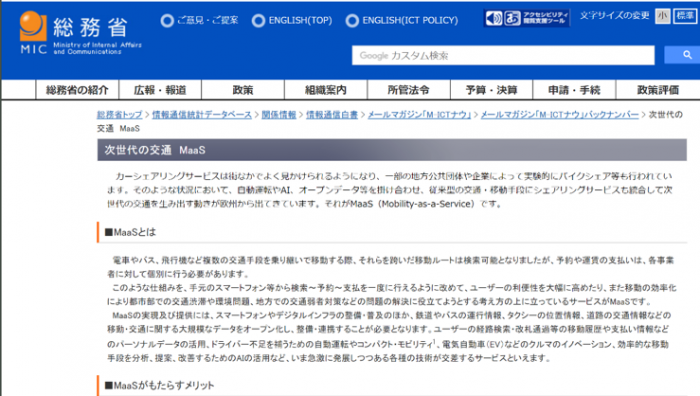Go to 総務省トップ breadcrumb link

[120, 115]
